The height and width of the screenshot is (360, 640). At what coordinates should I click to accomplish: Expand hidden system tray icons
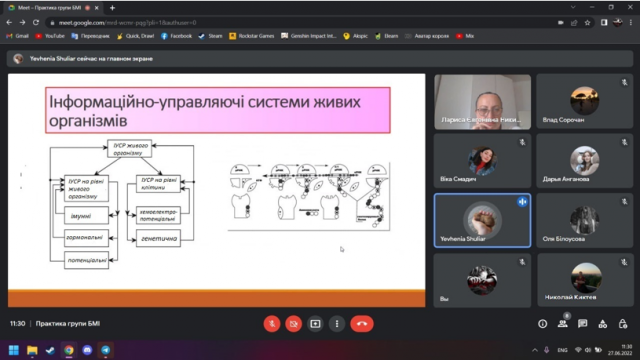pos(535,350)
